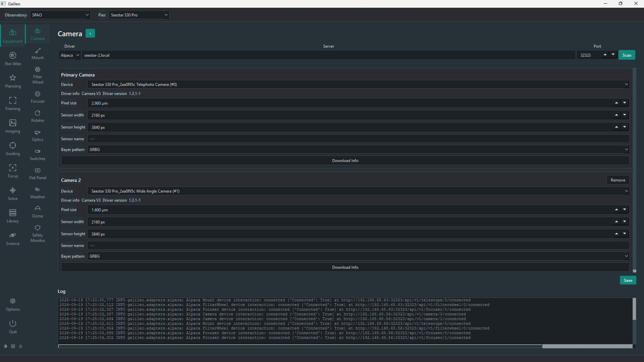
Task: Open the Safety Monitor page
Action: click(38, 234)
